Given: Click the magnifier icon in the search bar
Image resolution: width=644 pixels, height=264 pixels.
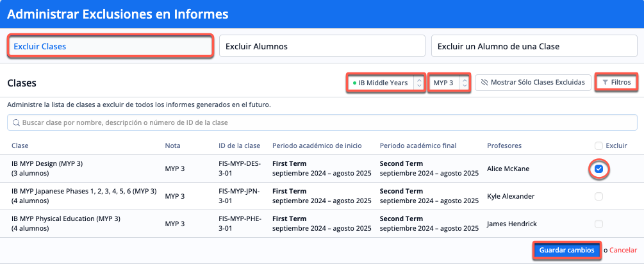Looking at the screenshot, I should (x=16, y=122).
